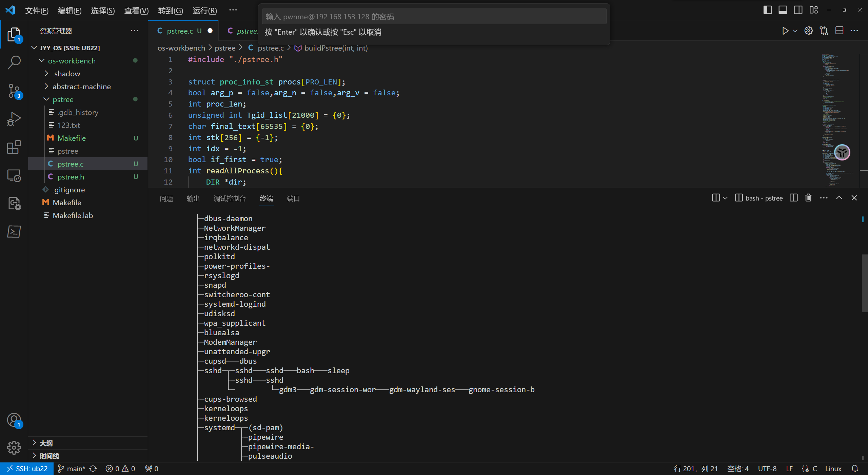Open the 文件 menu
The width and height of the screenshot is (868, 475).
point(37,11)
